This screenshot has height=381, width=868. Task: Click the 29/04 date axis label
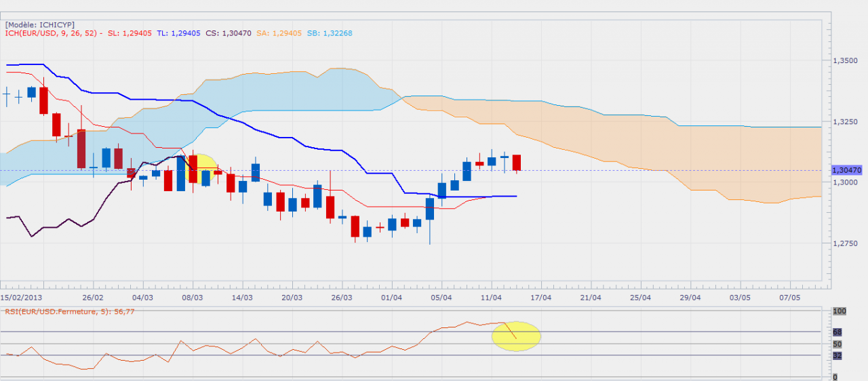pos(690,298)
